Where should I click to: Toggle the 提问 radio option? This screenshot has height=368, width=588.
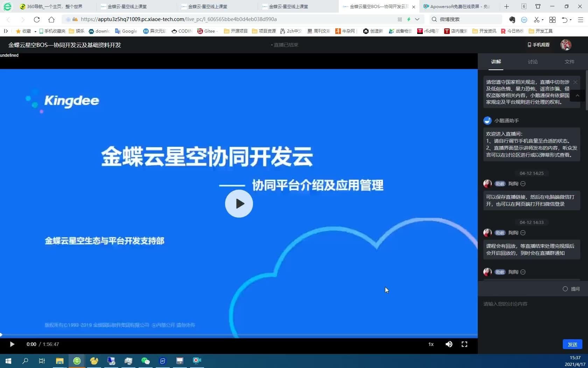(565, 289)
